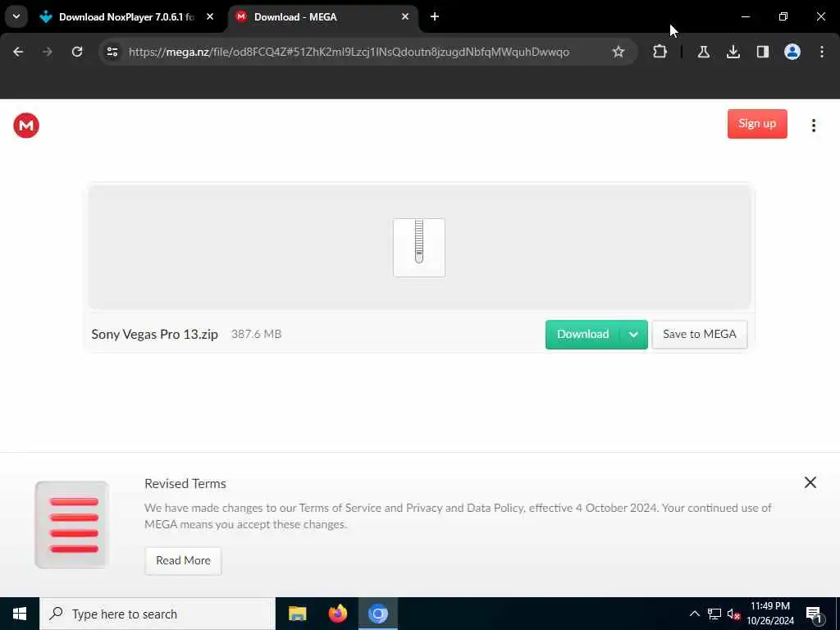Open the MEGA three-dot page menu
Viewport: 840px width, 630px height.
click(x=813, y=126)
